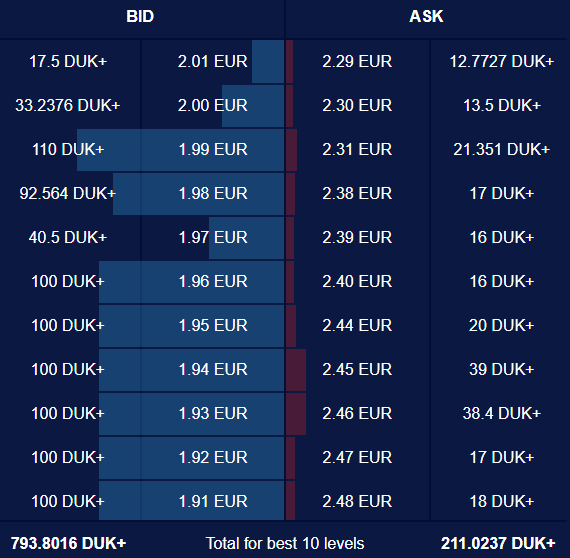570x558 pixels.
Task: Click the 17.5 DUK+ bid volume
Action: tap(68, 61)
